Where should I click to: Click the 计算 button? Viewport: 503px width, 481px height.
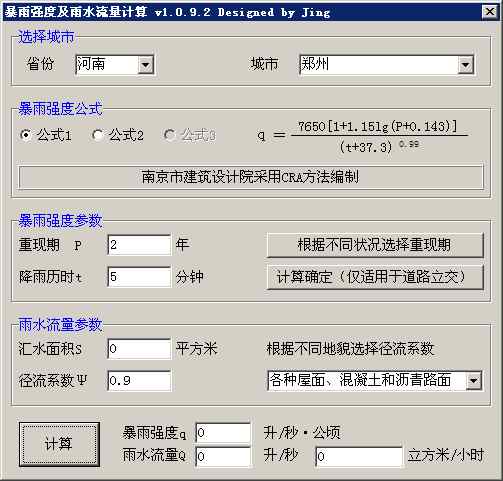pos(59,444)
